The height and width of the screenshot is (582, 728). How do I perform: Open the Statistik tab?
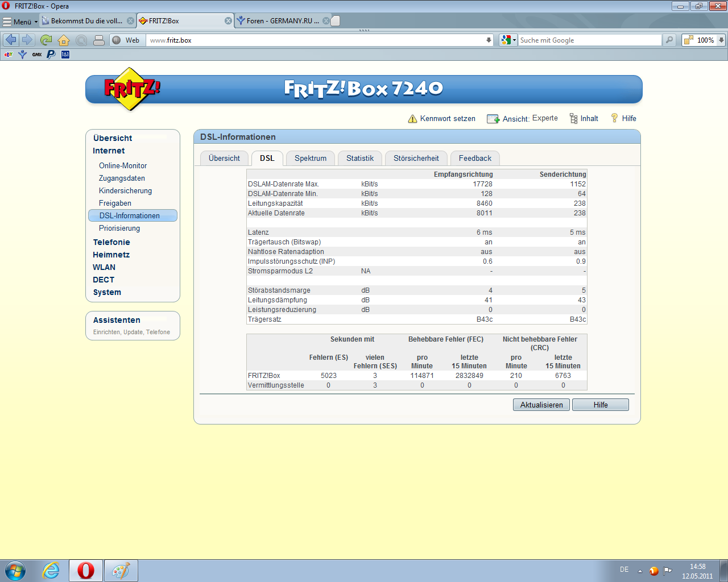pos(360,158)
